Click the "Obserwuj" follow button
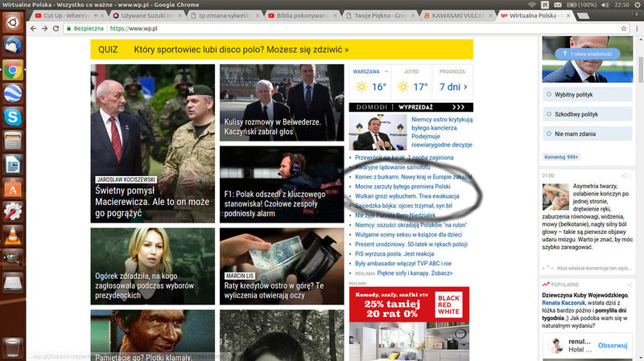This screenshot has width=644, height=361. (613, 345)
